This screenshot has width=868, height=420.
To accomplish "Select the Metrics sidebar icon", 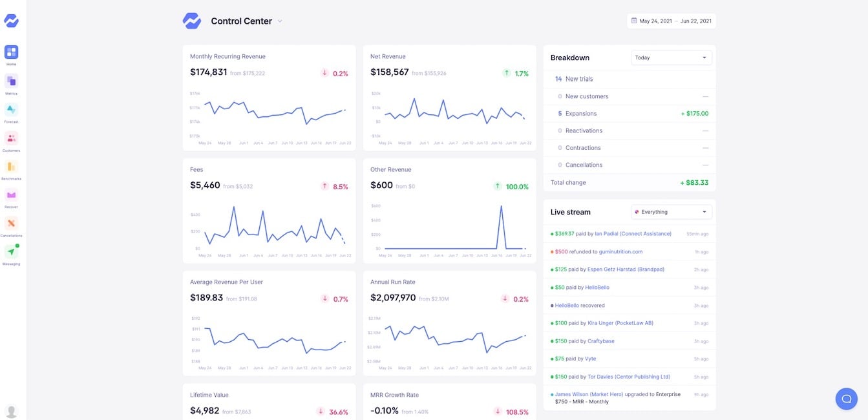I will coord(11,80).
